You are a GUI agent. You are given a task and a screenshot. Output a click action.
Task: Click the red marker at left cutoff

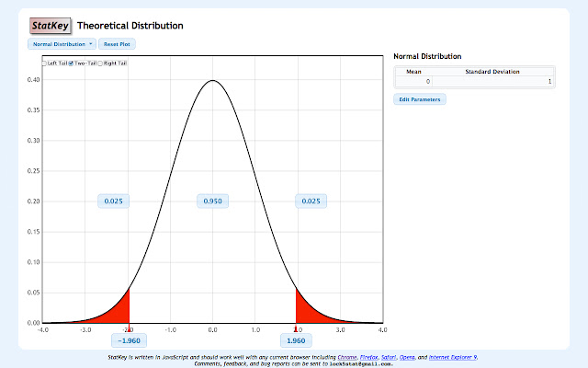coord(129,327)
